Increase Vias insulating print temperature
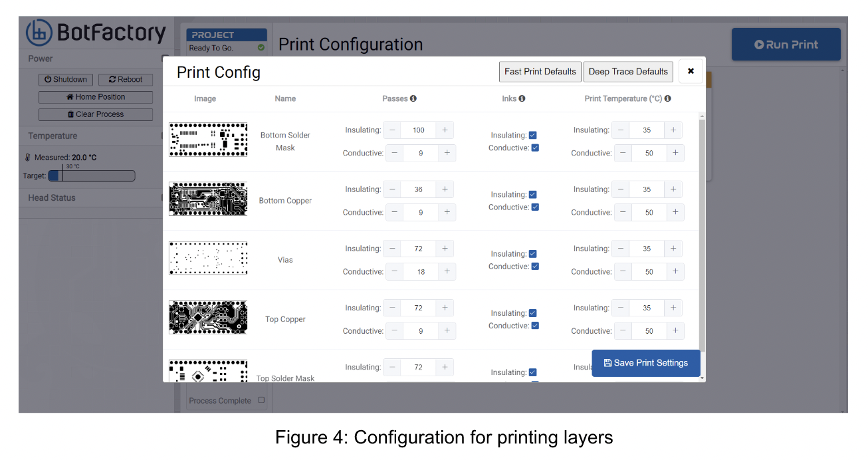Viewport: 868px width, 460px height. [673, 249]
